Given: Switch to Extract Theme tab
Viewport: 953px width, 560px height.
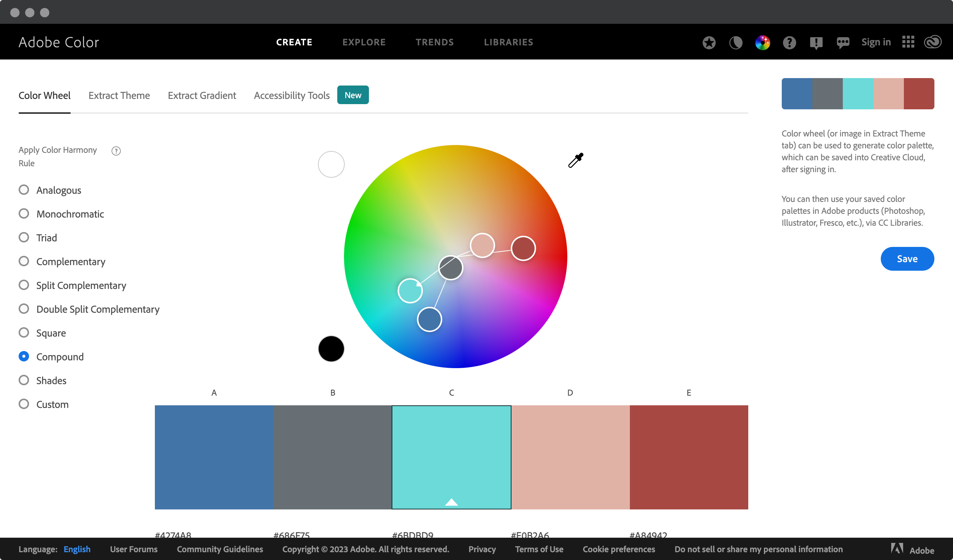Looking at the screenshot, I should (119, 95).
